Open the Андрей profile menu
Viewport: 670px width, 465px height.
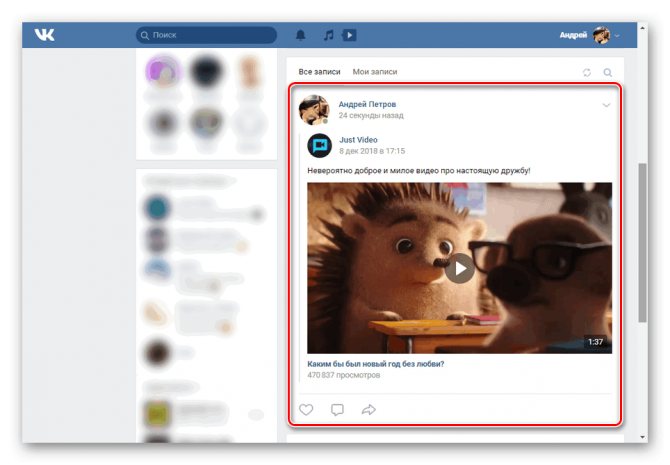pyautogui.click(x=589, y=35)
